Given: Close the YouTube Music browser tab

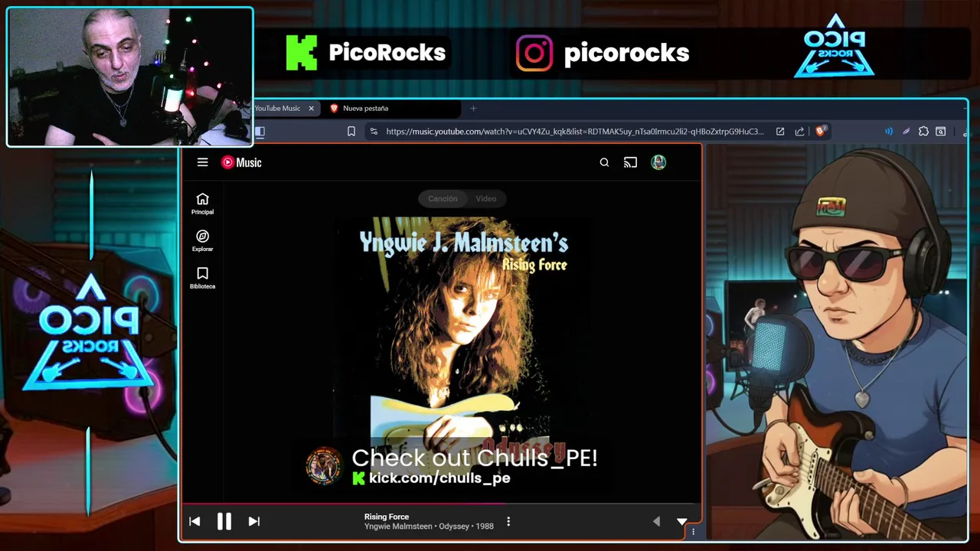Looking at the screenshot, I should [x=311, y=108].
